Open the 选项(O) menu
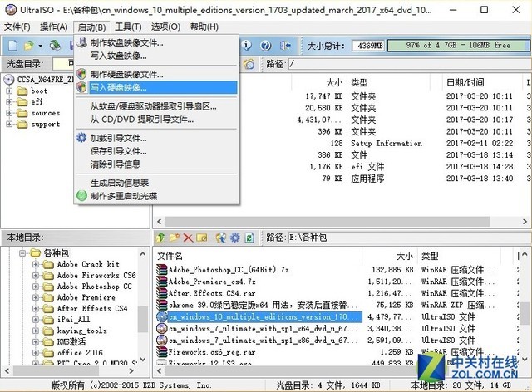This screenshot has width=532, height=392. pos(165,27)
